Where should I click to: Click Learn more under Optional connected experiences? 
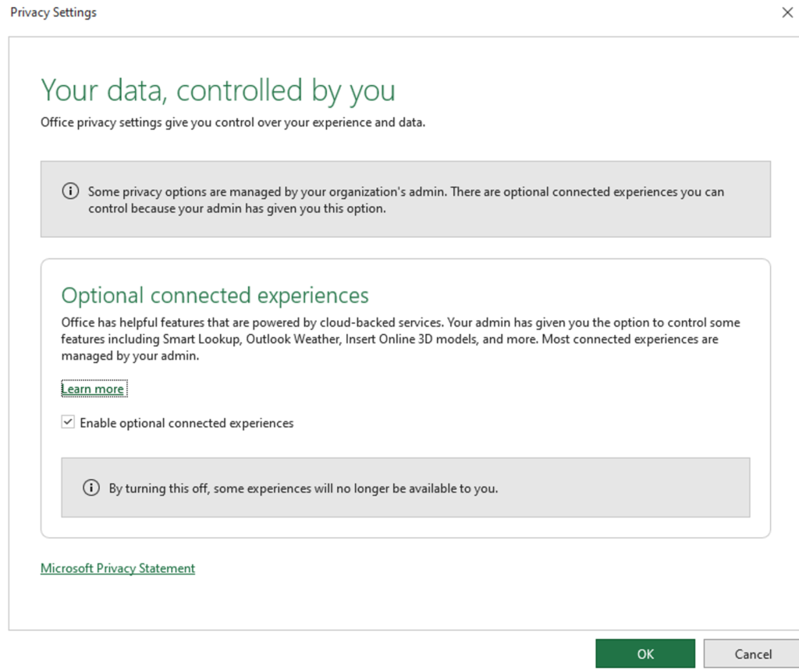tap(93, 388)
